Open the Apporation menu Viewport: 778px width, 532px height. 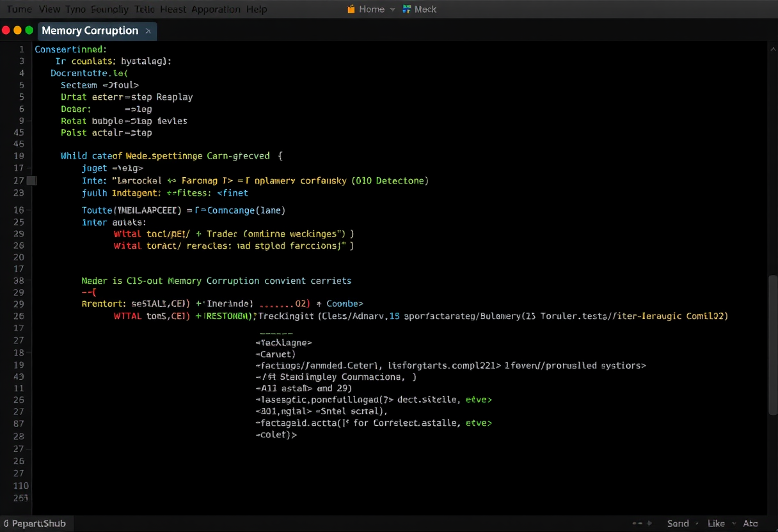[216, 10]
